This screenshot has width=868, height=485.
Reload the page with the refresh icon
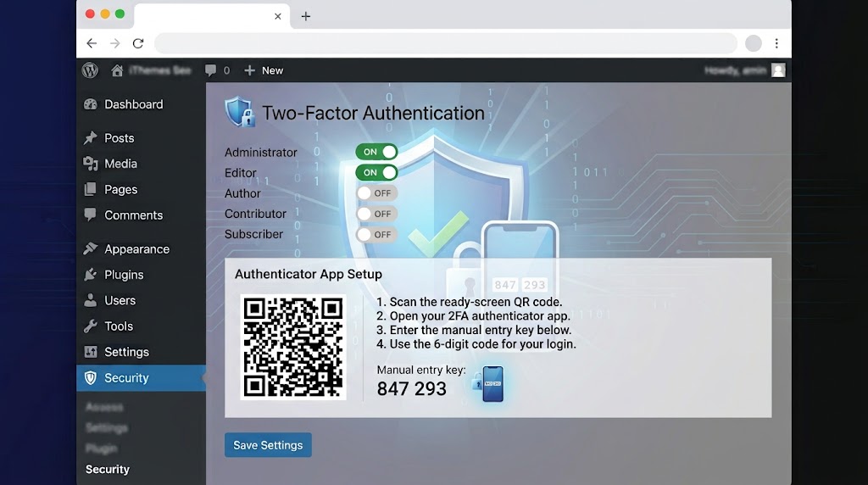(x=138, y=43)
